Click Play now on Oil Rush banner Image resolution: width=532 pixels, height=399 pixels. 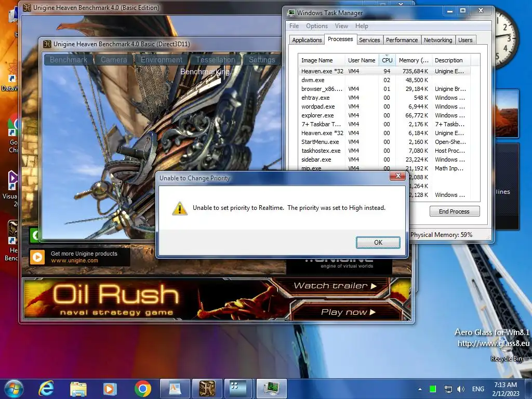349,312
